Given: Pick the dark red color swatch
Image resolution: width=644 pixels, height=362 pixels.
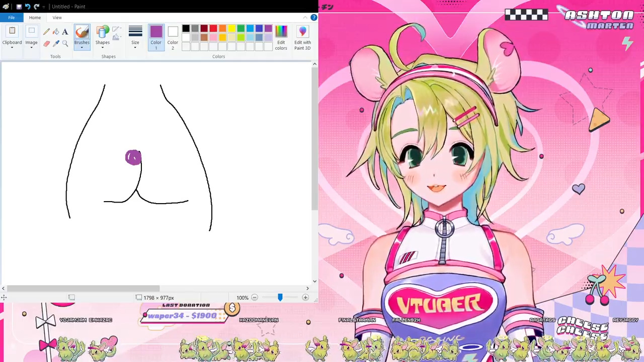Looking at the screenshot, I should pos(204,29).
